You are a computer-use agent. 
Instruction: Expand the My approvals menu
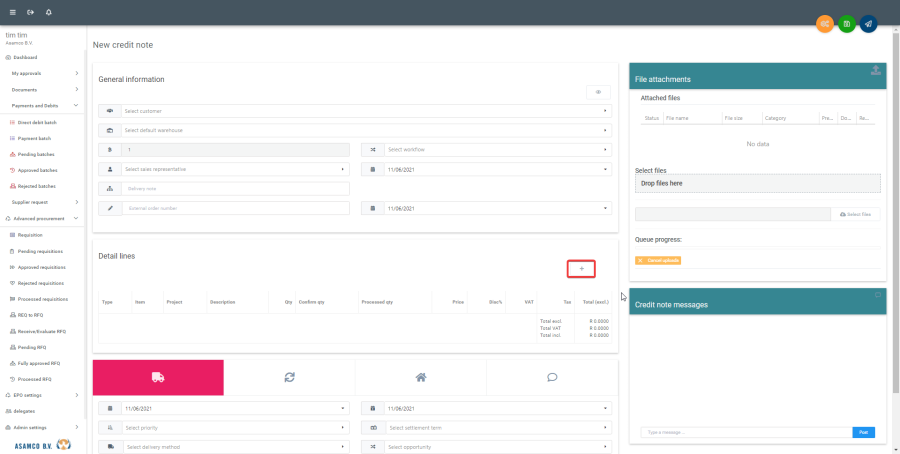pyautogui.click(x=45, y=73)
